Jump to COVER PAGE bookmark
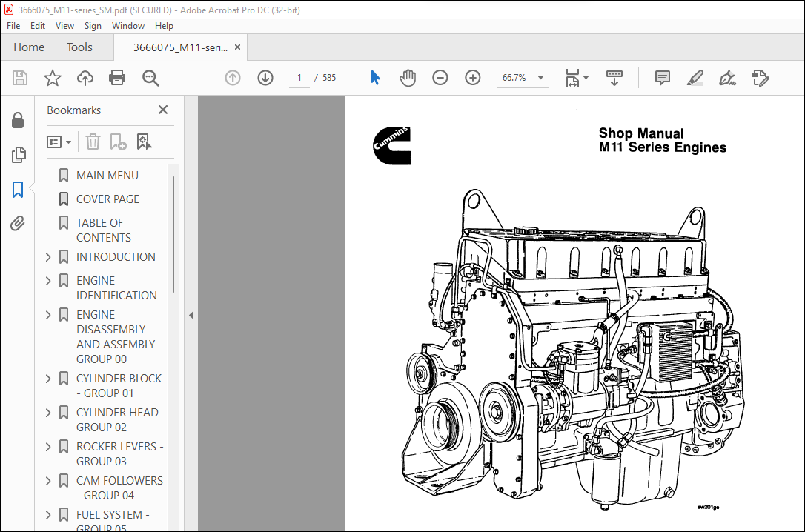Image resolution: width=805 pixels, height=532 pixels. point(107,199)
